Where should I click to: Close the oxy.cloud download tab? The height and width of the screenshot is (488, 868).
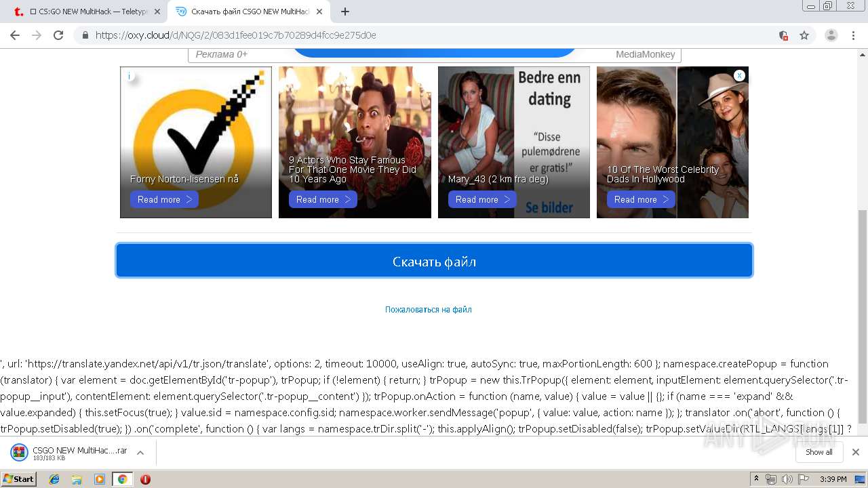(319, 12)
